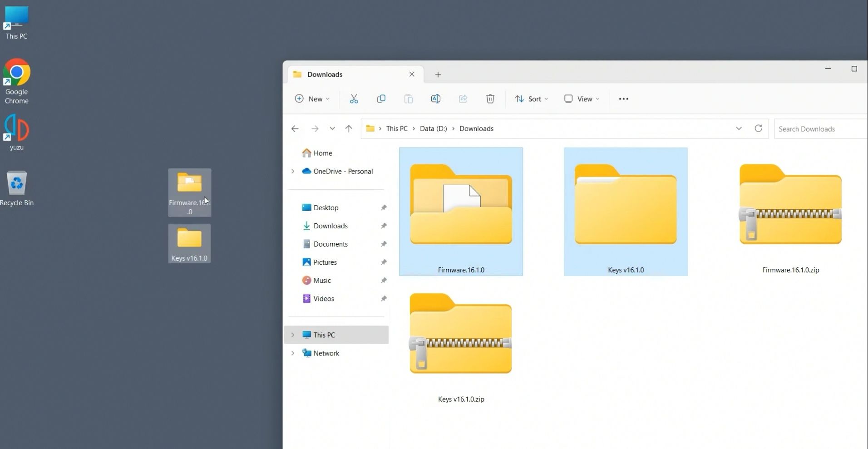
Task: Click the Refresh icon beside address bar
Action: (758, 128)
